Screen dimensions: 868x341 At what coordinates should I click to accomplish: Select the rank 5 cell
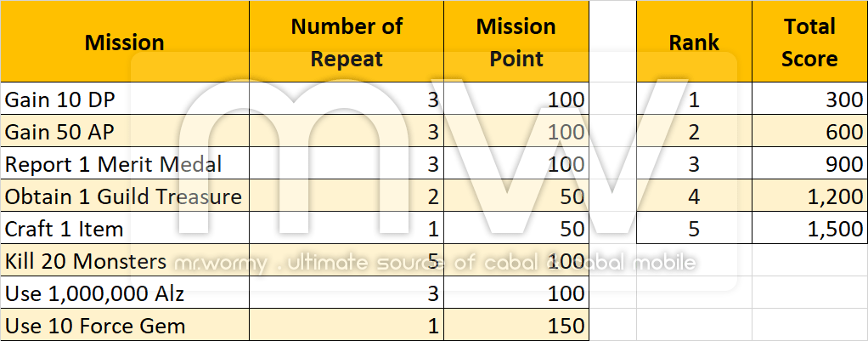coord(694,229)
